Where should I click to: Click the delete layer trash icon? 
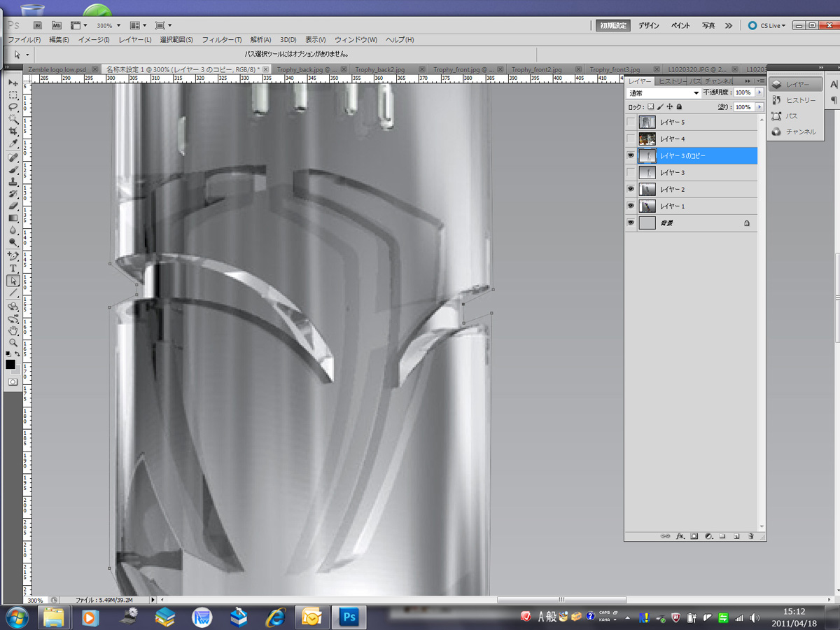click(750, 536)
